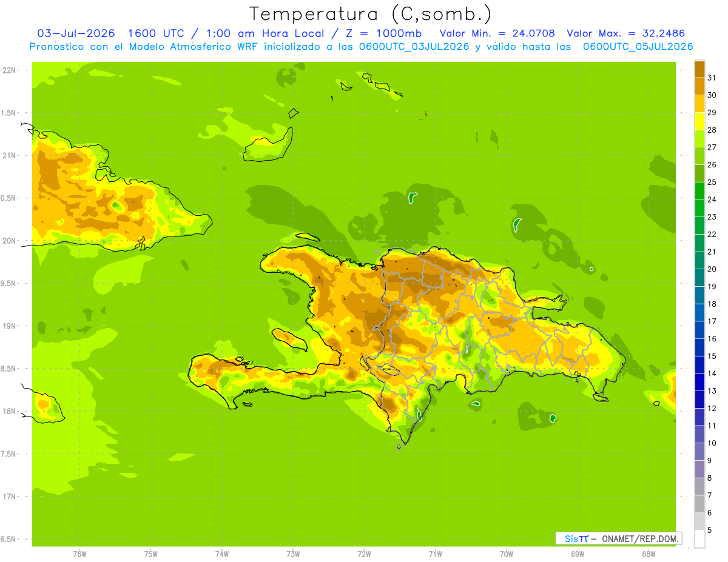Click the 21N latitude axis label
728x562 pixels.
click(10, 155)
